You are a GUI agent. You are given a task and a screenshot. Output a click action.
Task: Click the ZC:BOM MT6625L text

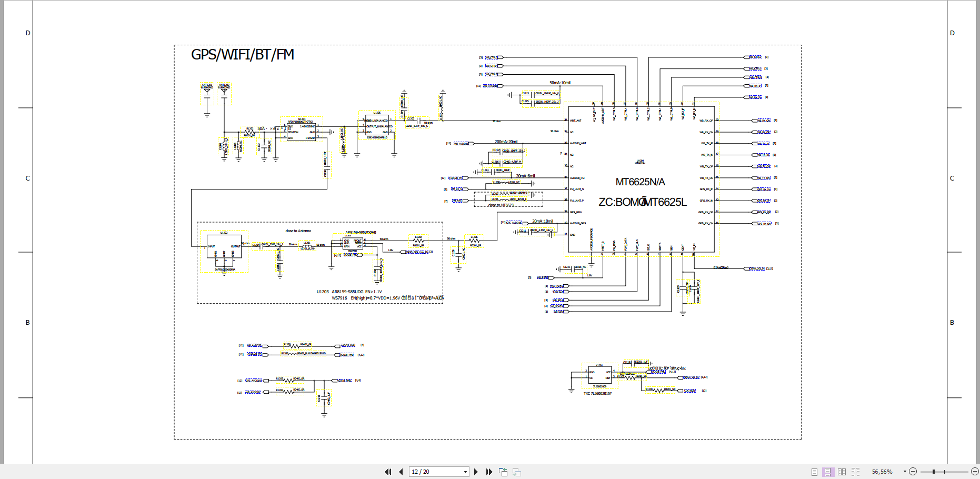pyautogui.click(x=642, y=202)
